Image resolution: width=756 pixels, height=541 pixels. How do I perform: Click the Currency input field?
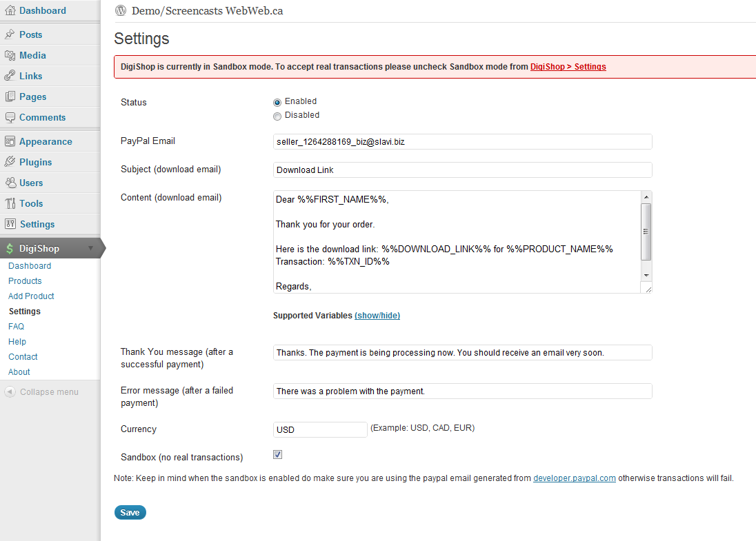[x=320, y=430]
